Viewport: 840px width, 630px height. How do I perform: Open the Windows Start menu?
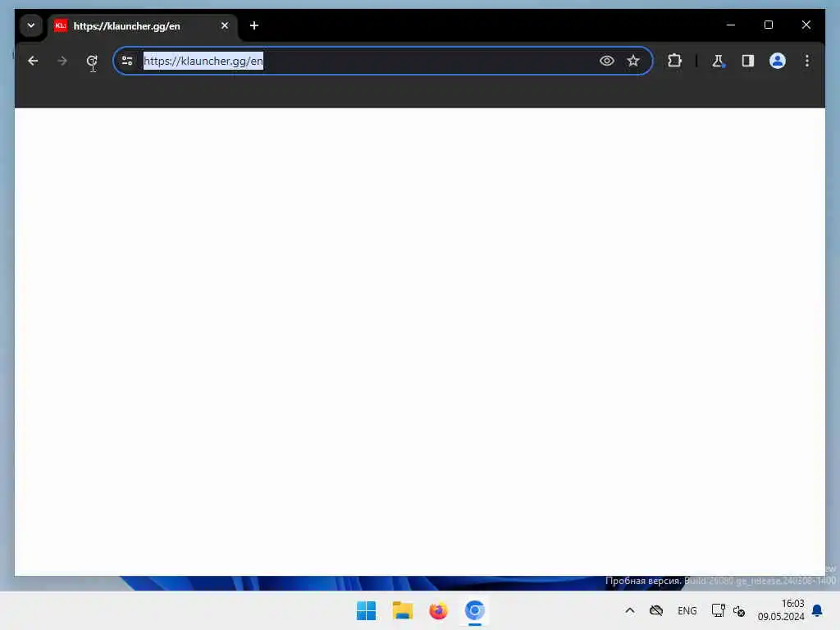click(367, 610)
